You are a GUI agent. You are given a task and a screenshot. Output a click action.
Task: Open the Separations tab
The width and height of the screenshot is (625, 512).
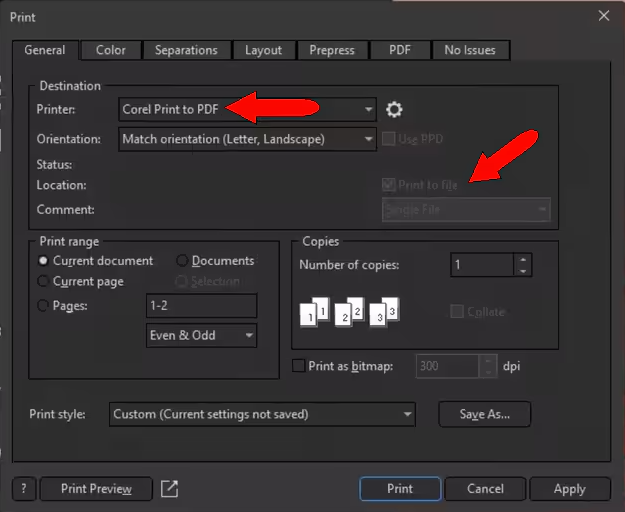186,50
